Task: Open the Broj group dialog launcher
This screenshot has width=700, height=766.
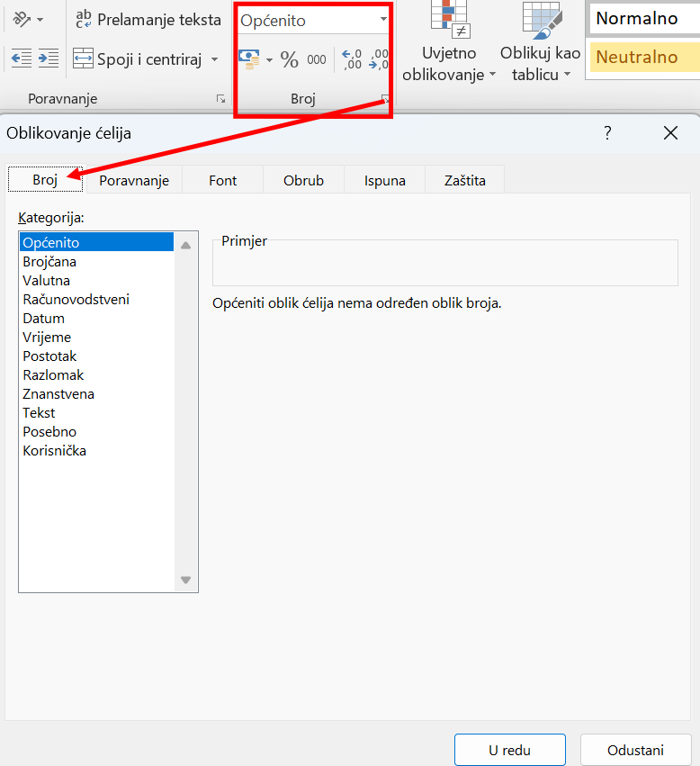Action: (385, 99)
